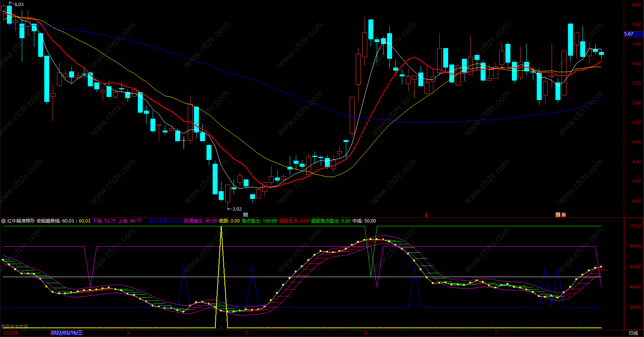
Task: Click month 5 marker on time axis
Action: coord(247,333)
